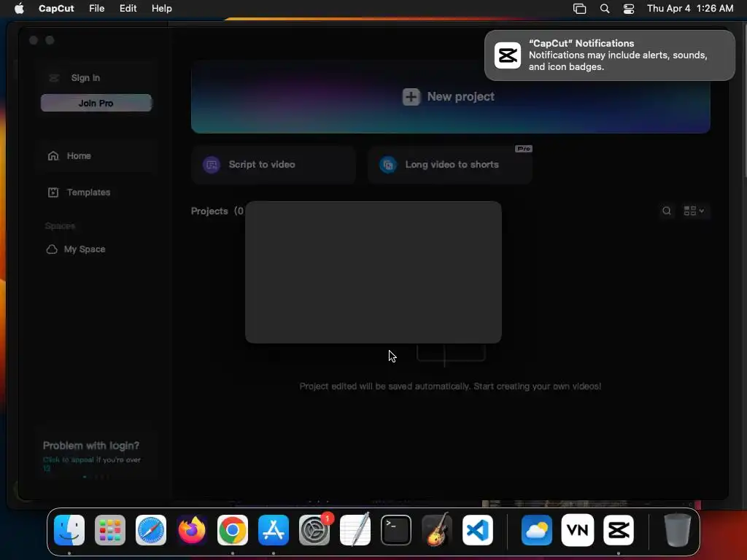This screenshot has width=747, height=560.
Task: Launch Google Chrome from the Dock
Action: coord(233,530)
